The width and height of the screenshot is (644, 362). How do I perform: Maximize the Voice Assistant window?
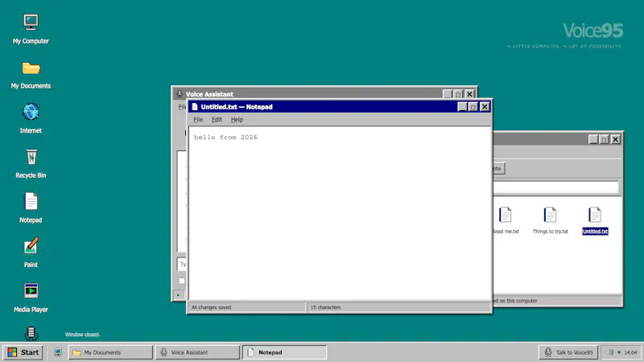[458, 94]
